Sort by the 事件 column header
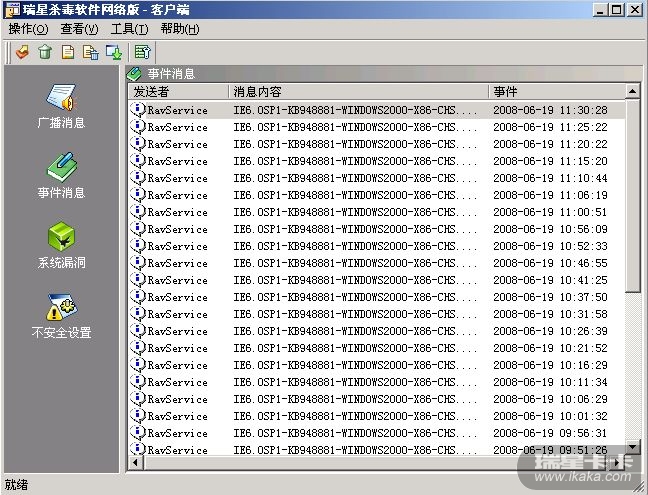This screenshot has width=648, height=495. click(x=557, y=91)
